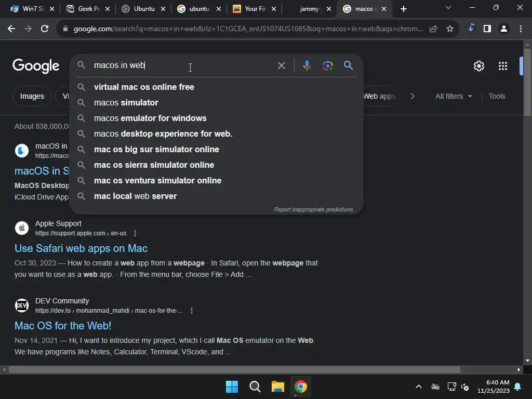Select suggestion macos emulator for windows
Viewport: 532px width, 399px height.
(216, 118)
